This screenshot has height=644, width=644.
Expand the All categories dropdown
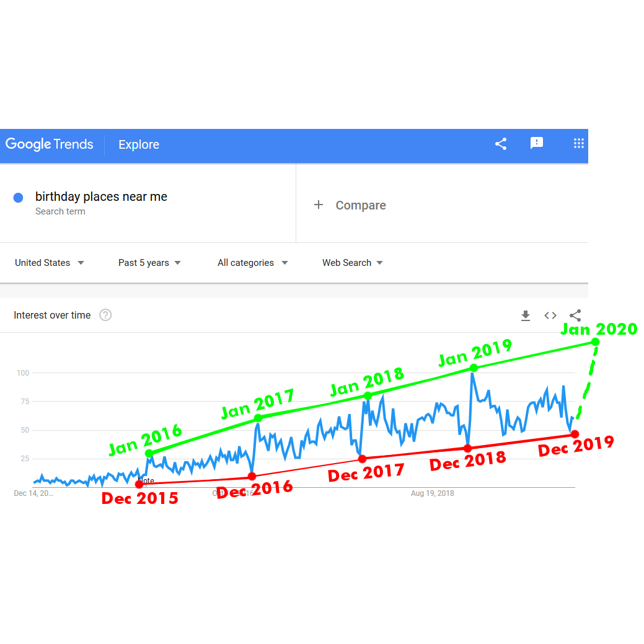(x=253, y=263)
